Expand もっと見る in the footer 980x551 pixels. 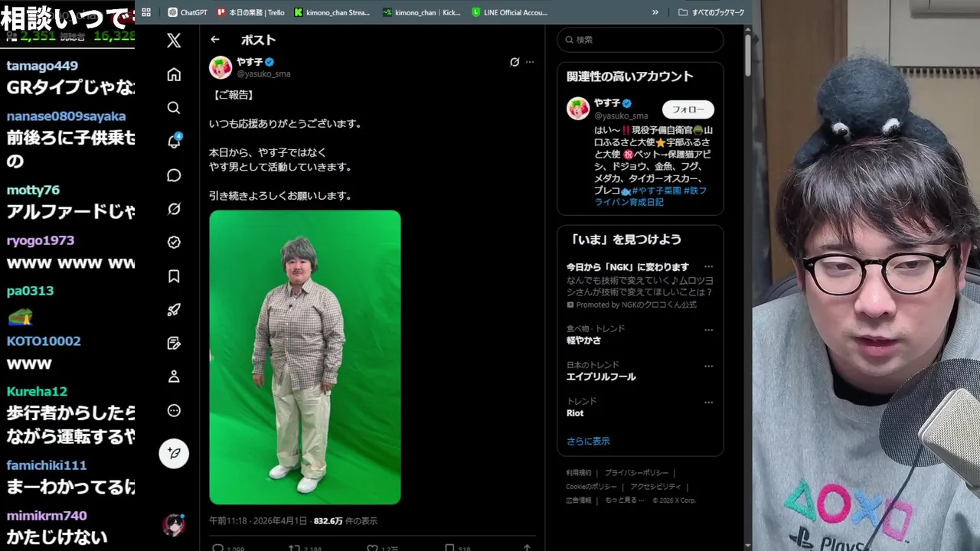tap(624, 500)
